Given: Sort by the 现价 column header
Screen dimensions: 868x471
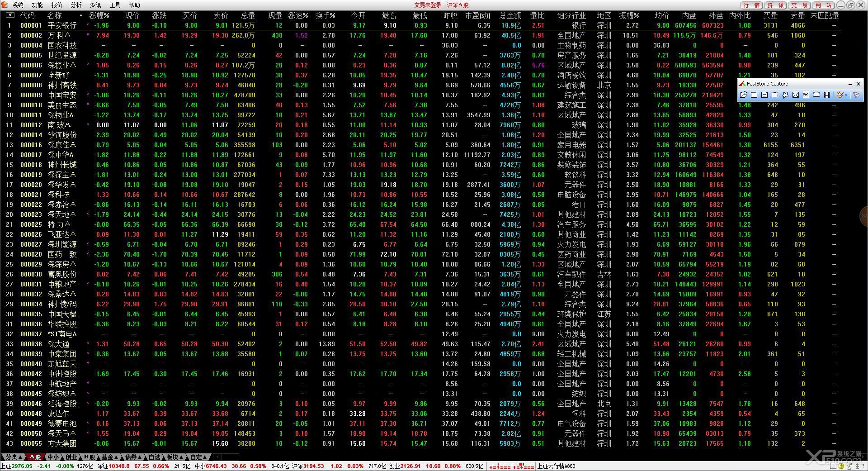Looking at the screenshot, I should (x=132, y=15).
